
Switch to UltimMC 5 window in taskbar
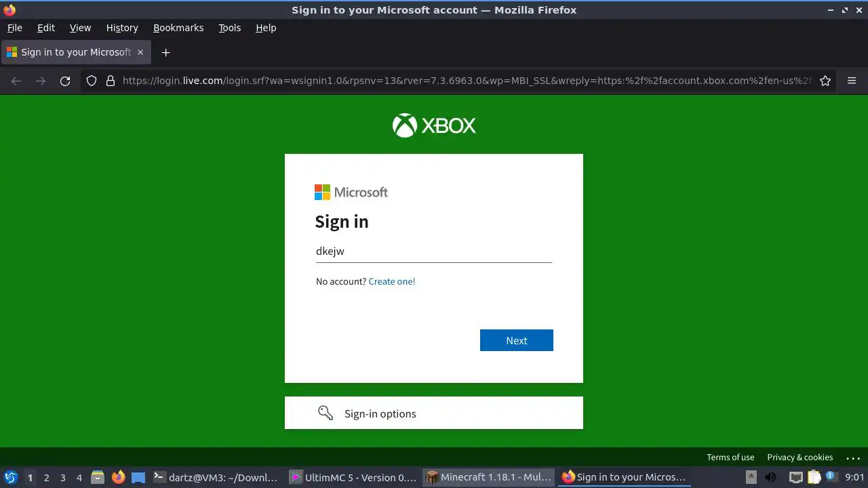pyautogui.click(x=353, y=477)
